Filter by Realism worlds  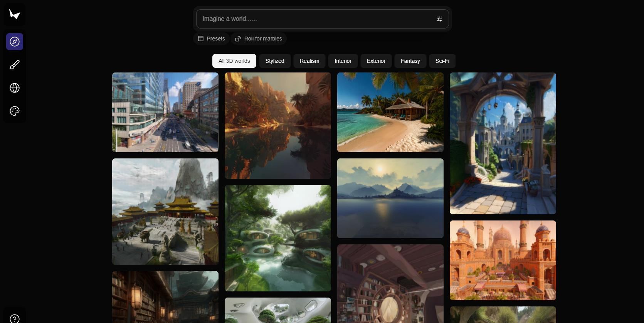tap(309, 61)
